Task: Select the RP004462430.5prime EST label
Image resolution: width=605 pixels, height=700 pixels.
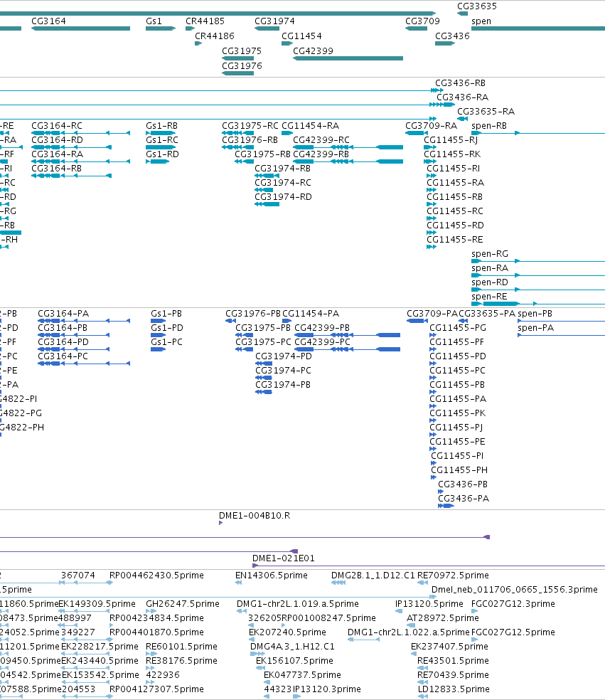Action: pyautogui.click(x=156, y=576)
